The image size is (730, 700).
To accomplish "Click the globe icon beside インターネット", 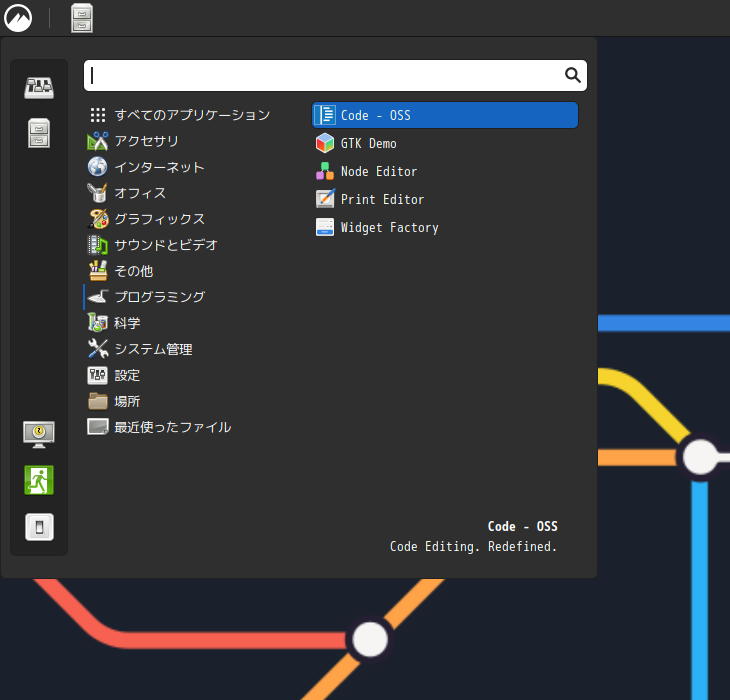I will (x=98, y=167).
